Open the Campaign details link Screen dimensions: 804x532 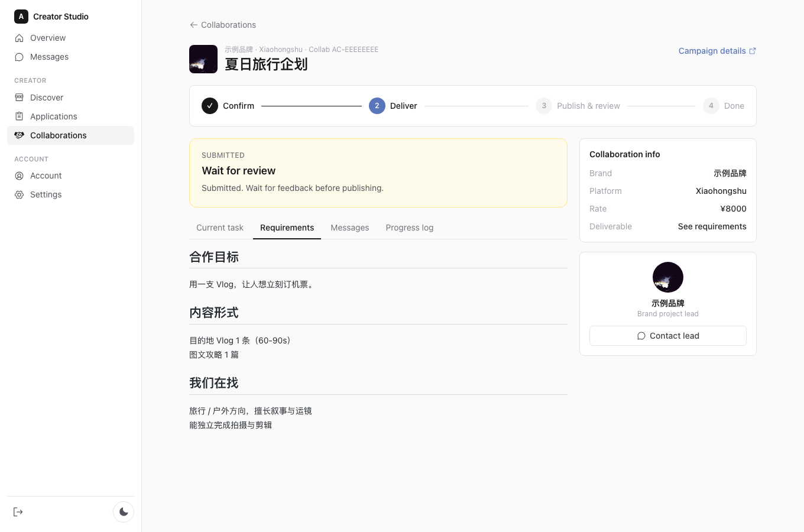tap(717, 51)
